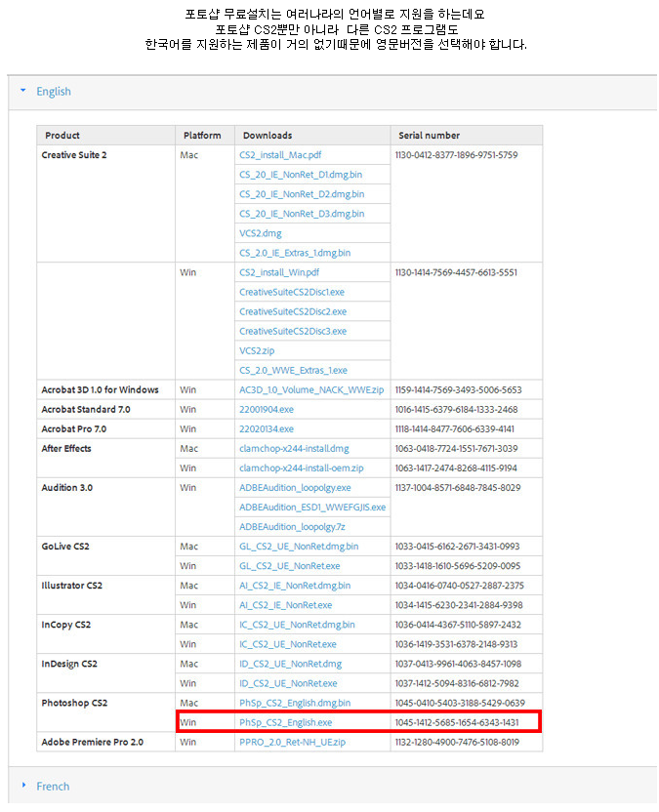Click Illustrator CS2 Win serial ending 9398
This screenshot has width=659, height=812.
tap(459, 605)
